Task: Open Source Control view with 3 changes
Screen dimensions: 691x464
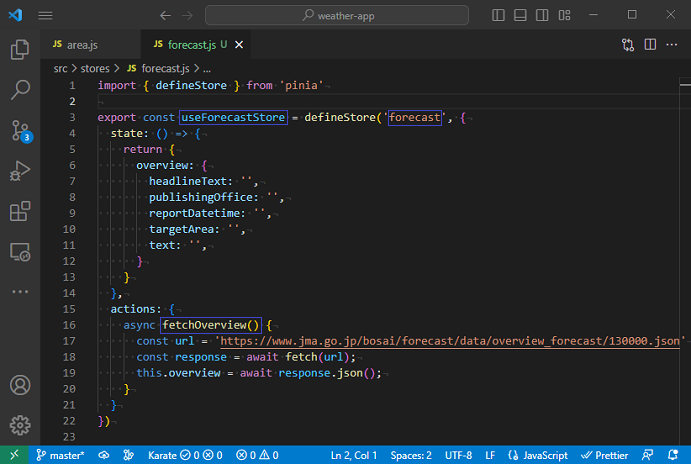Action: (20, 130)
